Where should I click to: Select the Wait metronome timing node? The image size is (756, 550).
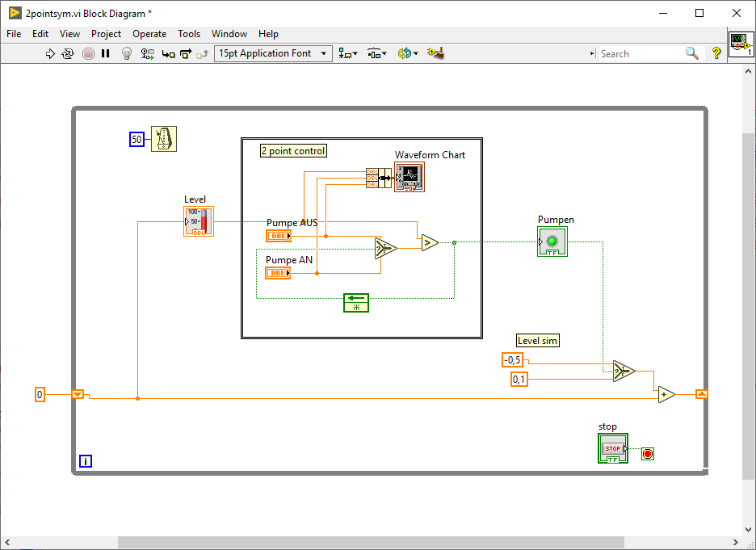point(164,139)
